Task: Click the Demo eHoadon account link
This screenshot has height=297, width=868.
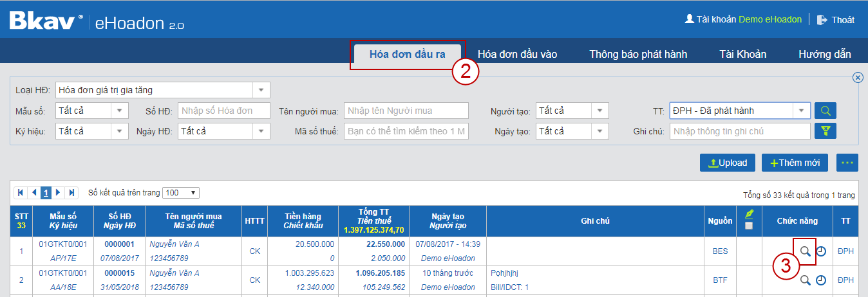Action: click(x=771, y=20)
